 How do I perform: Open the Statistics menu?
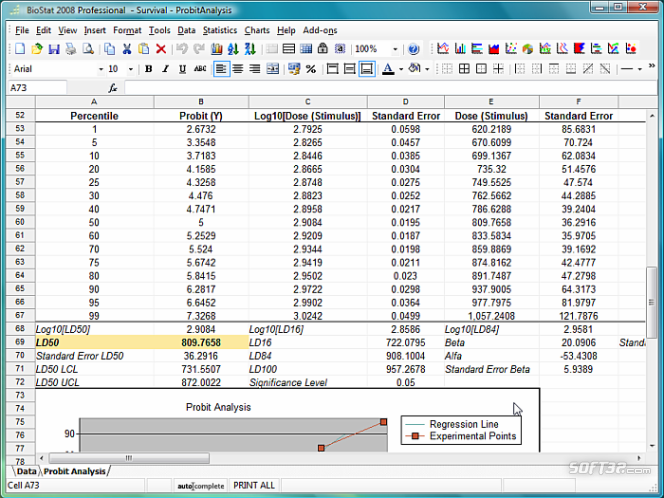[x=220, y=30]
